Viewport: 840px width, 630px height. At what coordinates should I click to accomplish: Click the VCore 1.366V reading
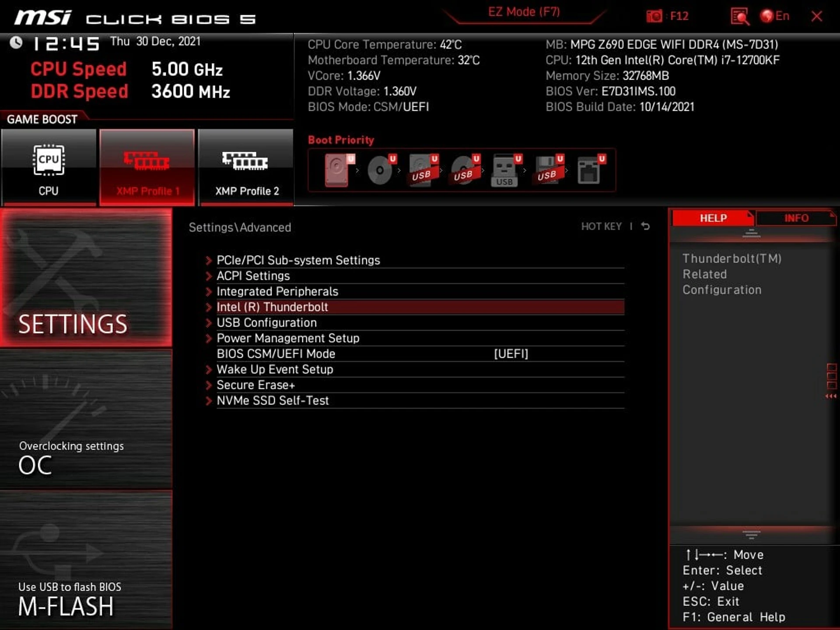pyautogui.click(x=344, y=76)
